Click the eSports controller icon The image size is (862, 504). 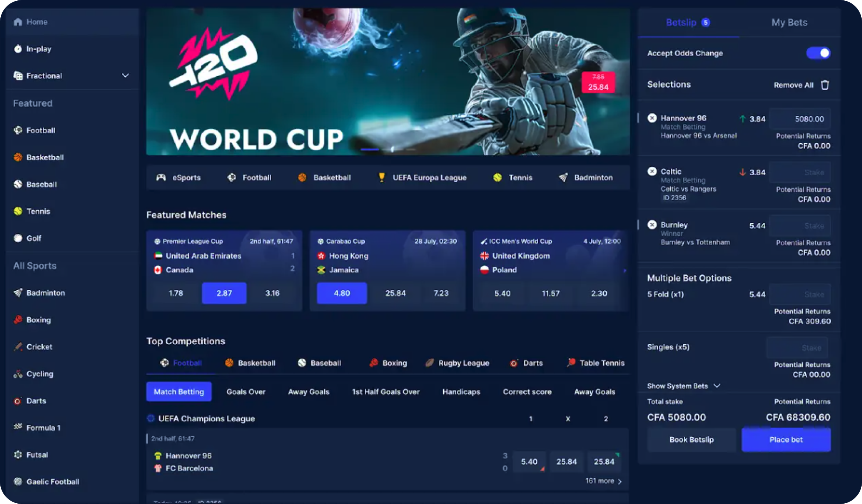[x=161, y=178]
